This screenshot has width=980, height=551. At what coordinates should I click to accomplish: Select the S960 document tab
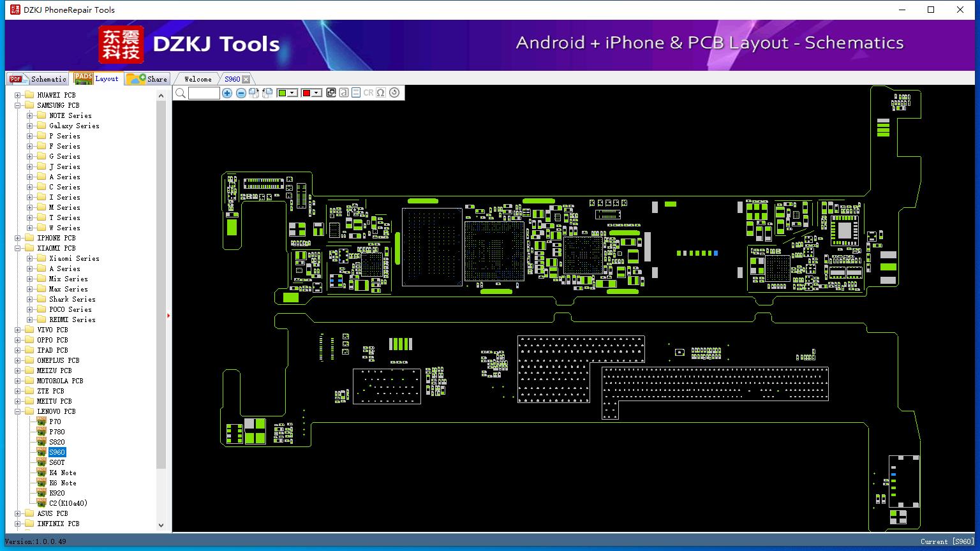coord(232,79)
